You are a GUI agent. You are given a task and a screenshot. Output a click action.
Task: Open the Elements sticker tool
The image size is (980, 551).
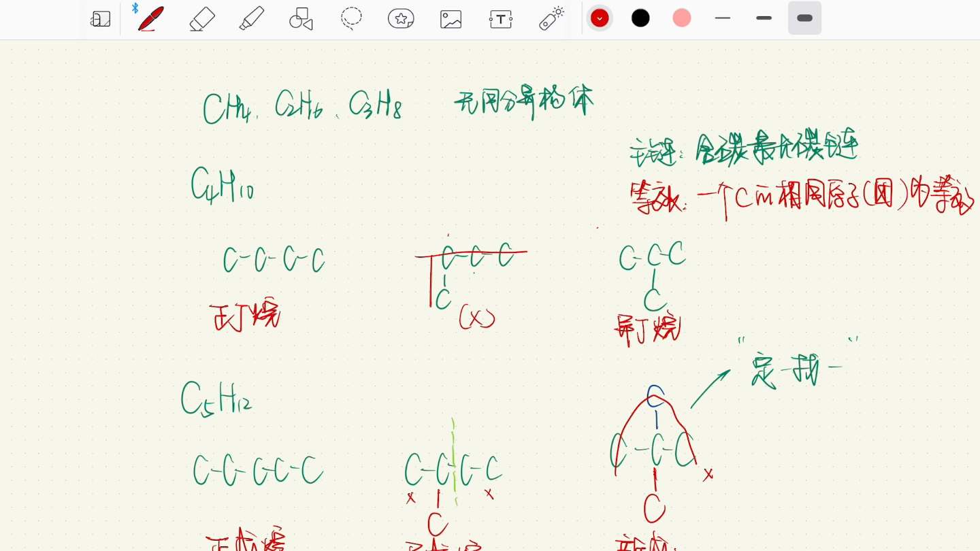[401, 19]
